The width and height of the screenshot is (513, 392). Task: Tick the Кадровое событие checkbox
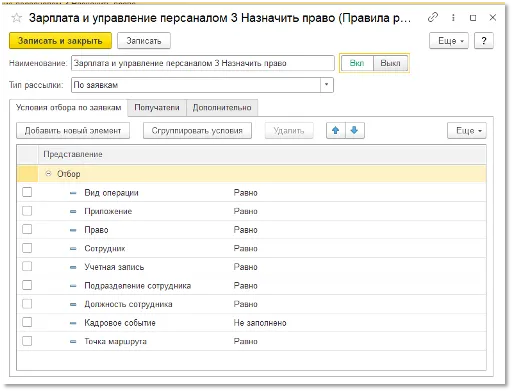(27, 322)
